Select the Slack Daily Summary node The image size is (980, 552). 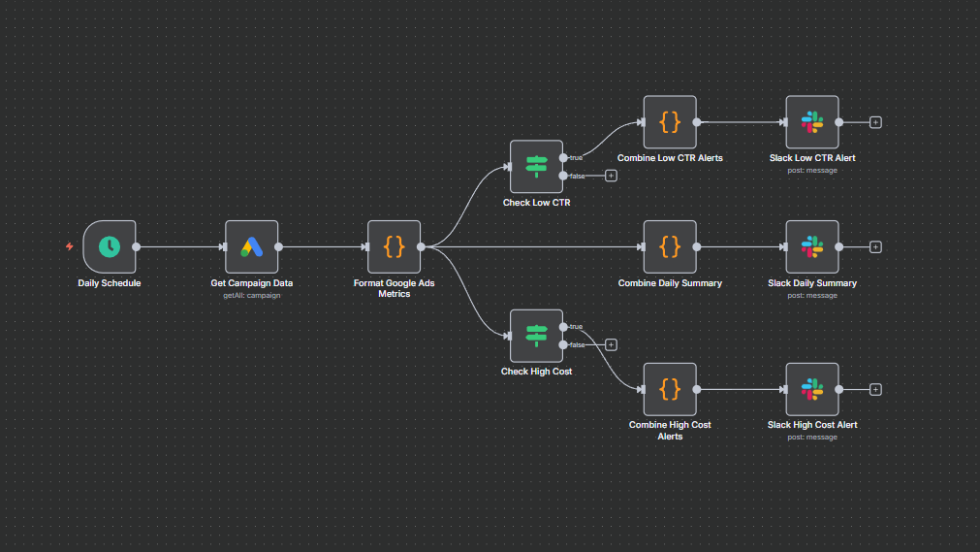point(811,246)
